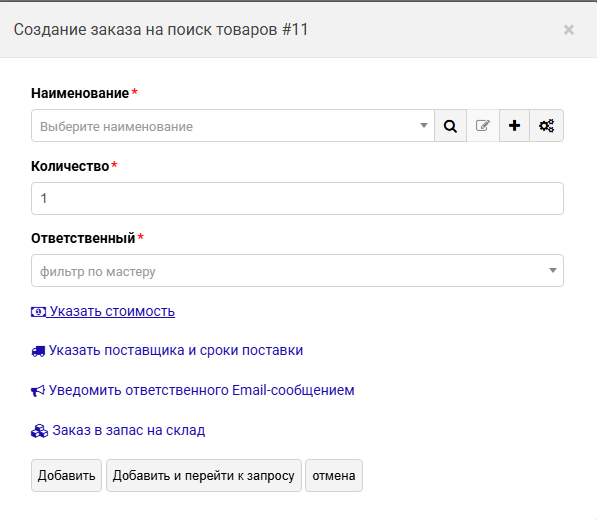The height and width of the screenshot is (520, 597).
Task: Click the money icon beside Указать стоимость
Action: tap(38, 312)
